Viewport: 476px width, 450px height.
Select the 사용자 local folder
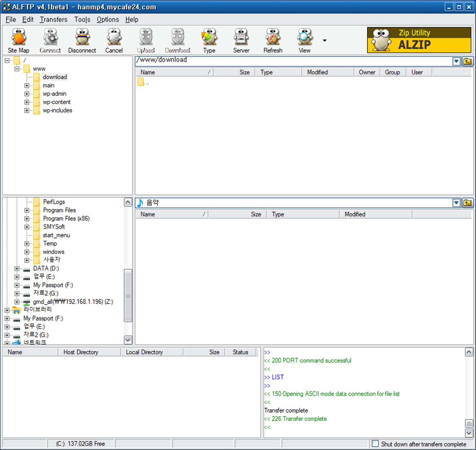point(52,260)
